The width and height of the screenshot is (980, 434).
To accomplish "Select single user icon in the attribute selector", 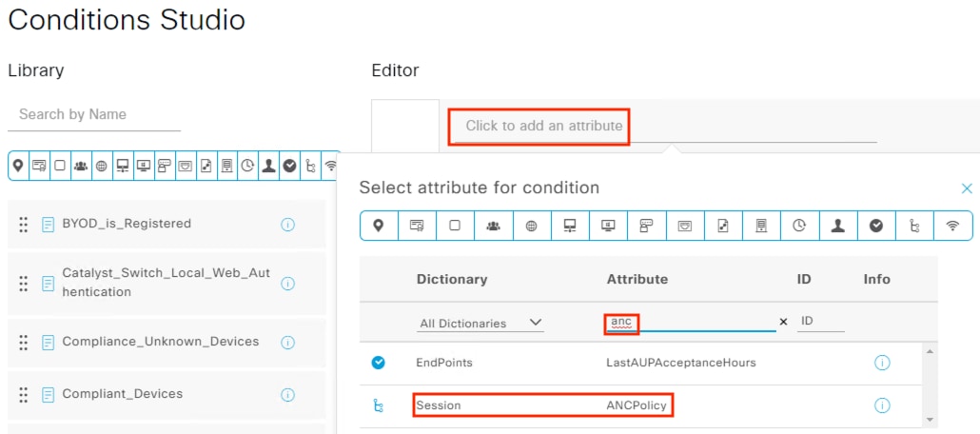I will click(837, 226).
